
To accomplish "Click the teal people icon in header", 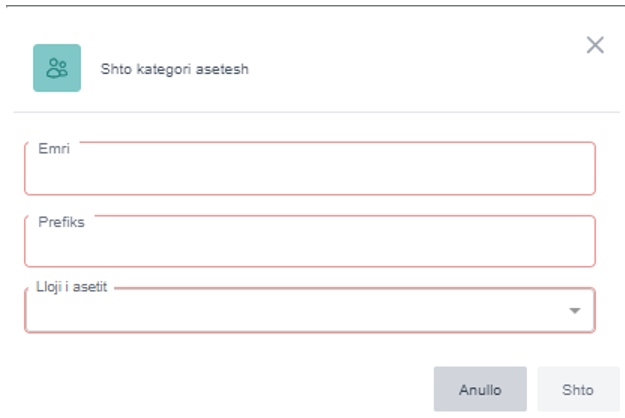I will pos(57,68).
